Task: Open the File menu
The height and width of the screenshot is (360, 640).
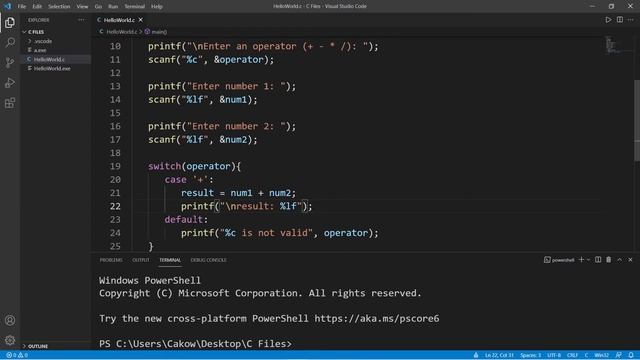Action: click(22, 7)
